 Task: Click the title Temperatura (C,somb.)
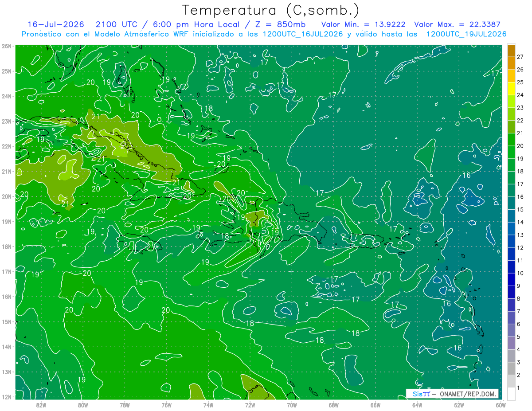pos(271,10)
